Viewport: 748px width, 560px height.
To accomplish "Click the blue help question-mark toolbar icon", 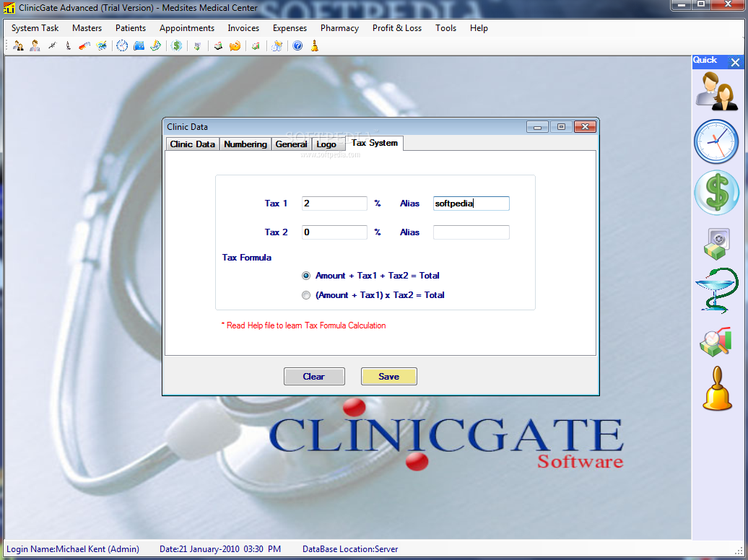I will pos(297,45).
